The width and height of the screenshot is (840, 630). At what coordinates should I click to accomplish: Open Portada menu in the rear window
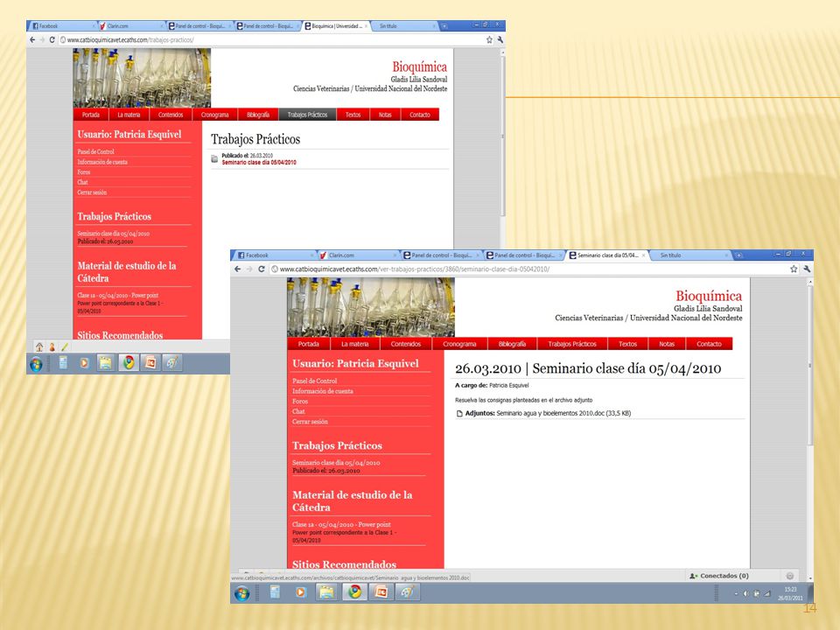coord(91,115)
